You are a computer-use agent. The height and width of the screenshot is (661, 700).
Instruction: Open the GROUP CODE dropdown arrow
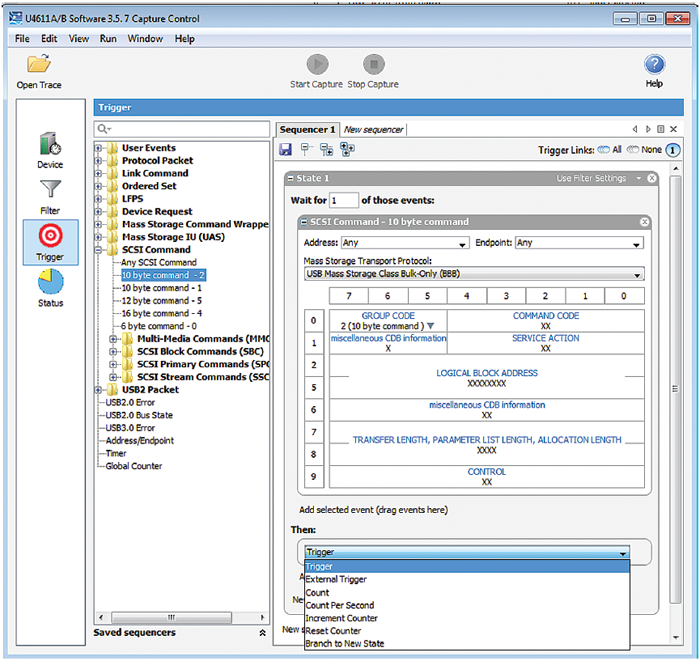[430, 326]
